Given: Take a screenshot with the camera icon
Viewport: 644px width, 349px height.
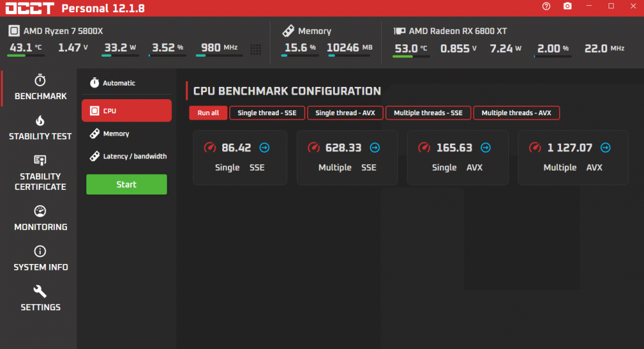Looking at the screenshot, I should [567, 6].
